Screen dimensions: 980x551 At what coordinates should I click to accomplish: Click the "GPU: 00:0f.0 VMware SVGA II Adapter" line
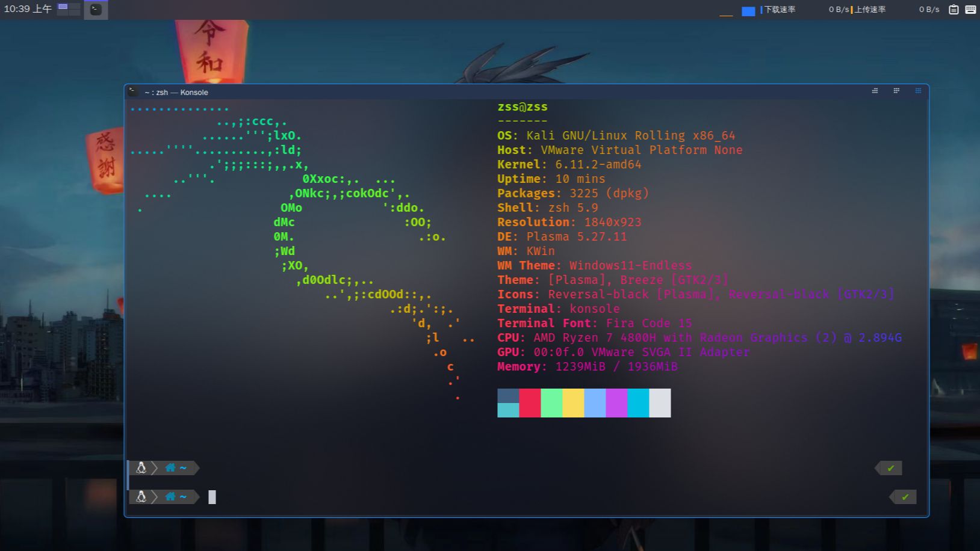(624, 352)
